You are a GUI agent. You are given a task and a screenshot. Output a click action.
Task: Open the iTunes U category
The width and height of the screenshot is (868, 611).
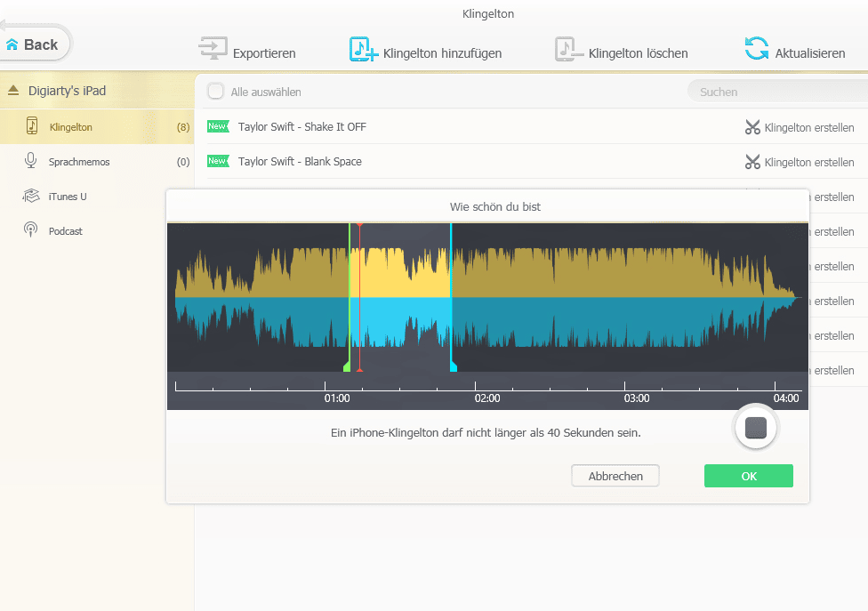[x=67, y=197]
